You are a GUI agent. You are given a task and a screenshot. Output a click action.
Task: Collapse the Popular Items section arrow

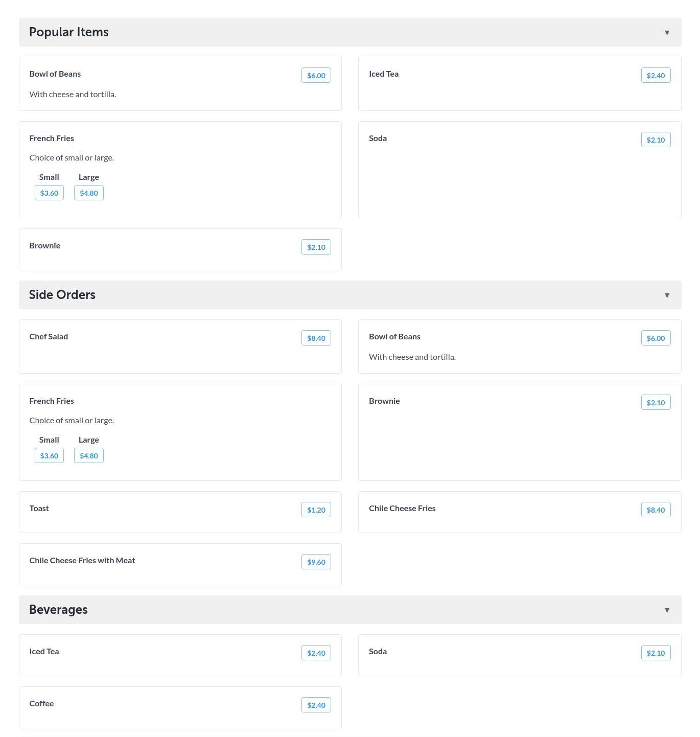point(667,33)
